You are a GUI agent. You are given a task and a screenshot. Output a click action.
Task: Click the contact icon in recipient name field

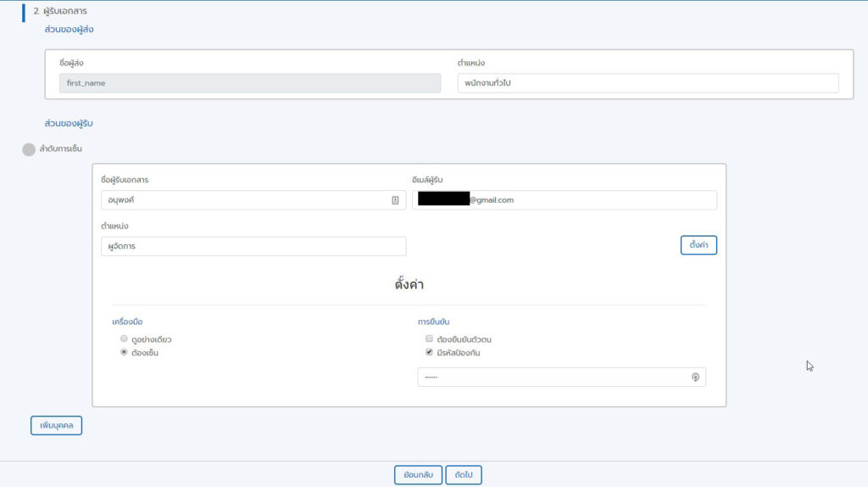point(395,200)
